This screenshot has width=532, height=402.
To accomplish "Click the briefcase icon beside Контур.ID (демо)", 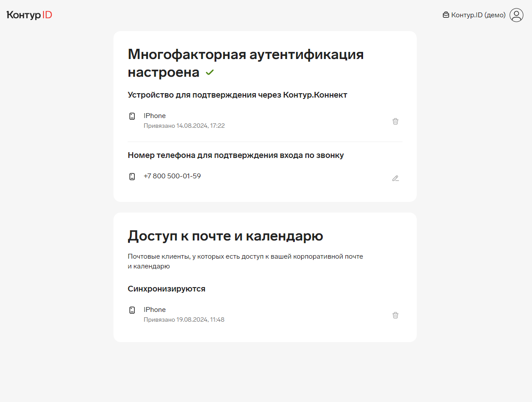I will click(x=446, y=15).
